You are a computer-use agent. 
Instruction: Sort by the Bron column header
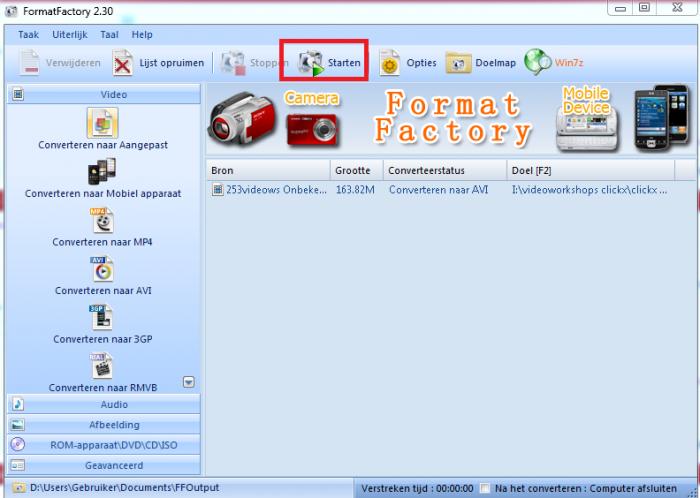tap(268, 170)
